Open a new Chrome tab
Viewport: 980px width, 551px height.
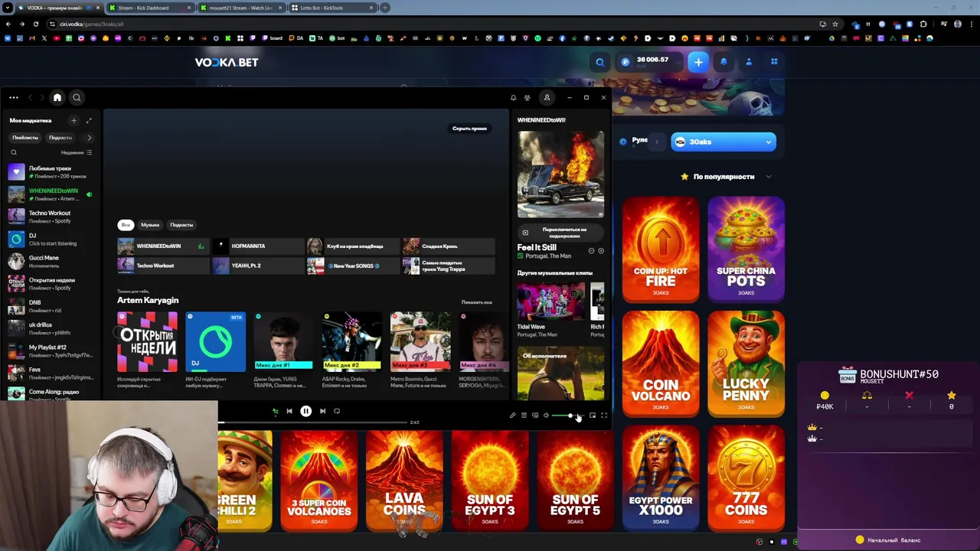pos(385,8)
